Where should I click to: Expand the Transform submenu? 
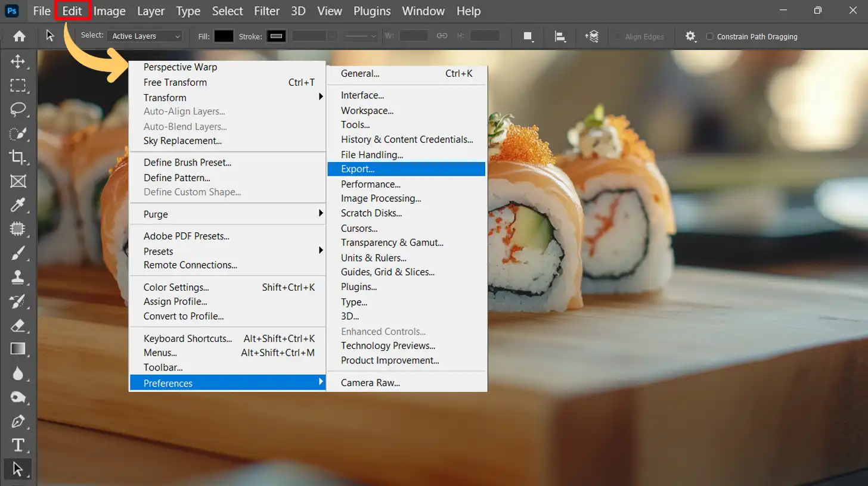(228, 98)
